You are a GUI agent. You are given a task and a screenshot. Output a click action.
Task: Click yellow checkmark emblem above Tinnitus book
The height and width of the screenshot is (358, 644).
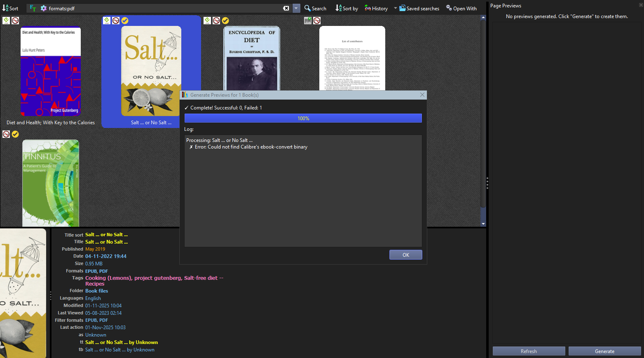click(15, 134)
